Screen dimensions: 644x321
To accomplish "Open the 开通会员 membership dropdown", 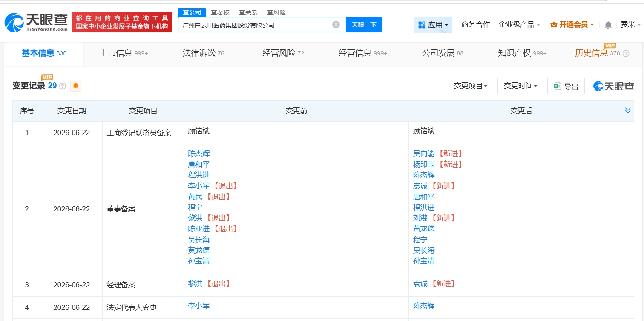I will [572, 25].
